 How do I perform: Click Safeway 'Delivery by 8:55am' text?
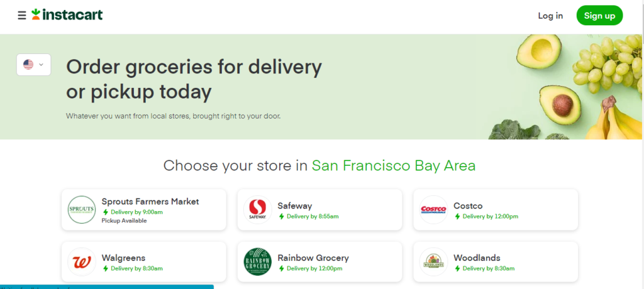313,217
